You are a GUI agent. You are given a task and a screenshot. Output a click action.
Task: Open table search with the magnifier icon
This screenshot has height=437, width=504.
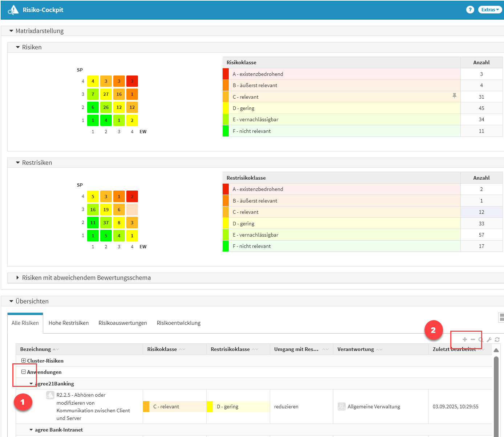[x=481, y=340]
